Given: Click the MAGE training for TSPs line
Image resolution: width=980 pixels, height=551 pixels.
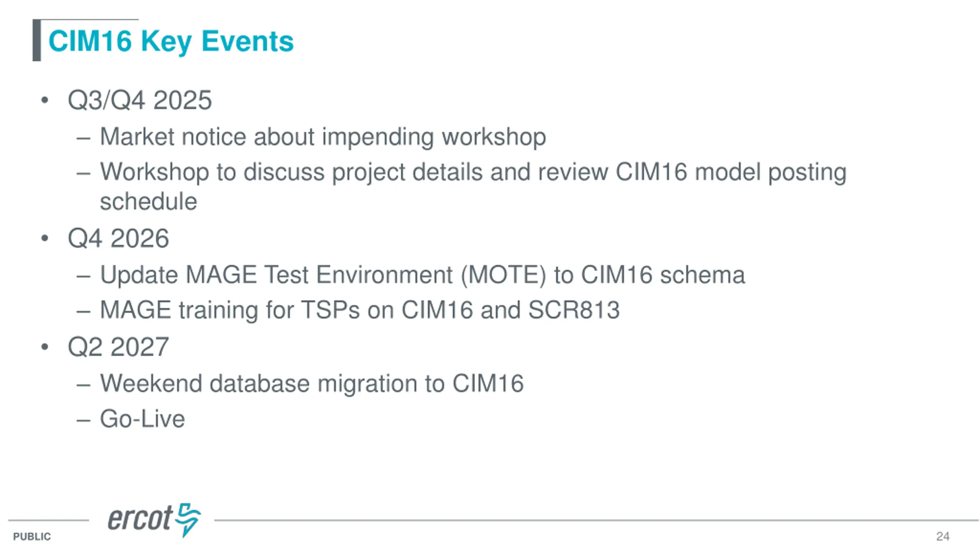Looking at the screenshot, I should (360, 310).
